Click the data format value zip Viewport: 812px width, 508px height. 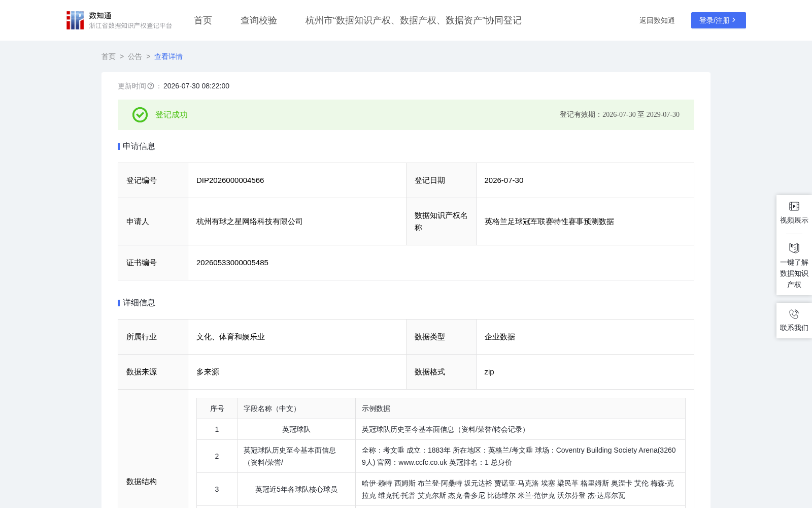click(489, 372)
